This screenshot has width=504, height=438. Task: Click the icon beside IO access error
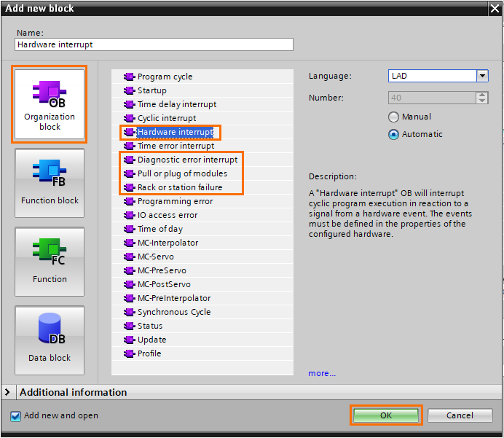[129, 215]
